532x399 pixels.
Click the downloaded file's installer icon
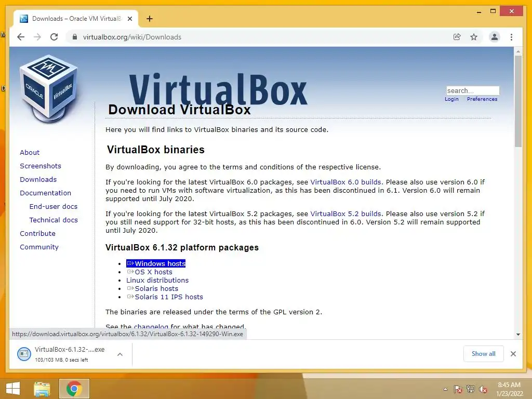point(24,354)
